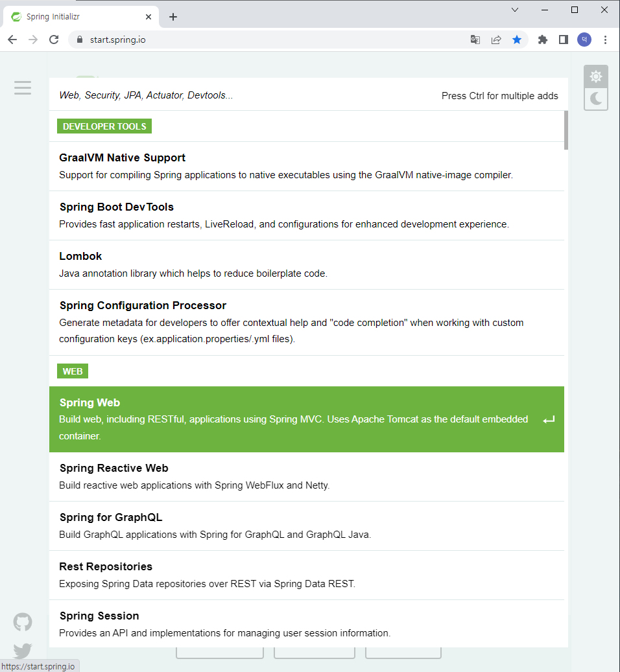Click the WEB category label
Viewport: 620px width, 672px height.
73,371
